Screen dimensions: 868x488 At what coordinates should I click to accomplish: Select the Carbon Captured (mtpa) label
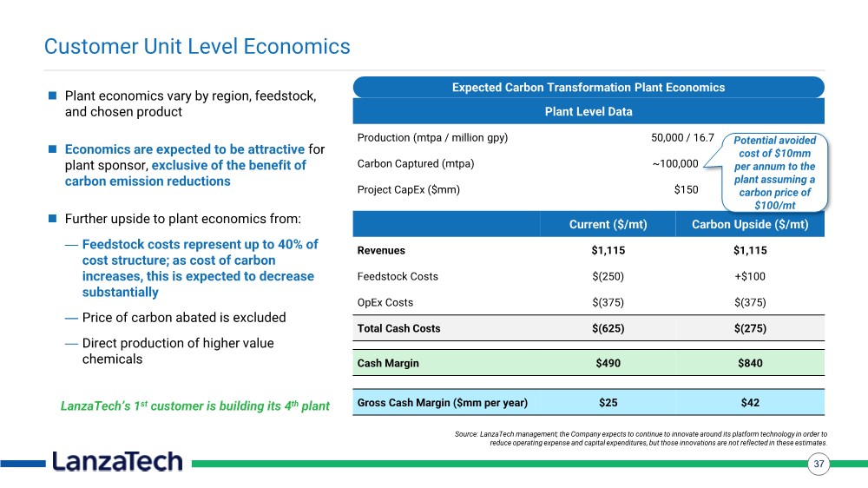416,164
